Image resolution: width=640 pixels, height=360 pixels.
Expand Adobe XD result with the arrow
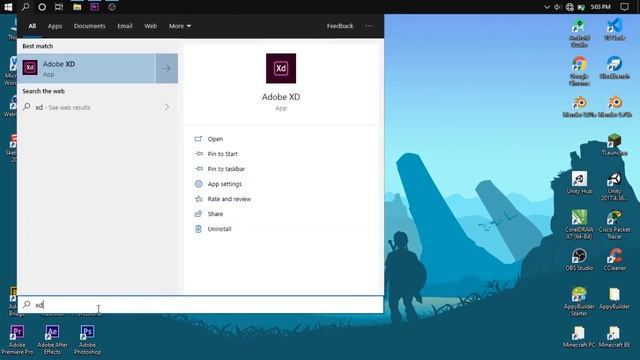[x=167, y=69]
